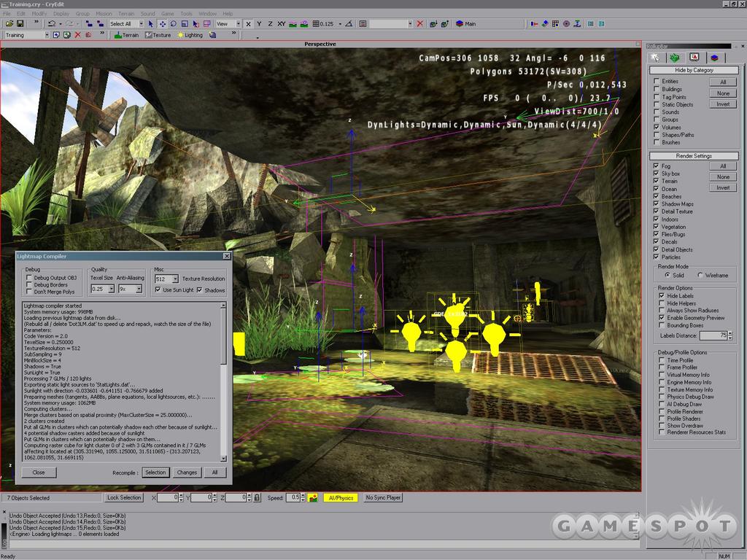Toggle snap-to-grid icon next to 0.125
Viewport: 747px width, 560px height.
coord(315,24)
